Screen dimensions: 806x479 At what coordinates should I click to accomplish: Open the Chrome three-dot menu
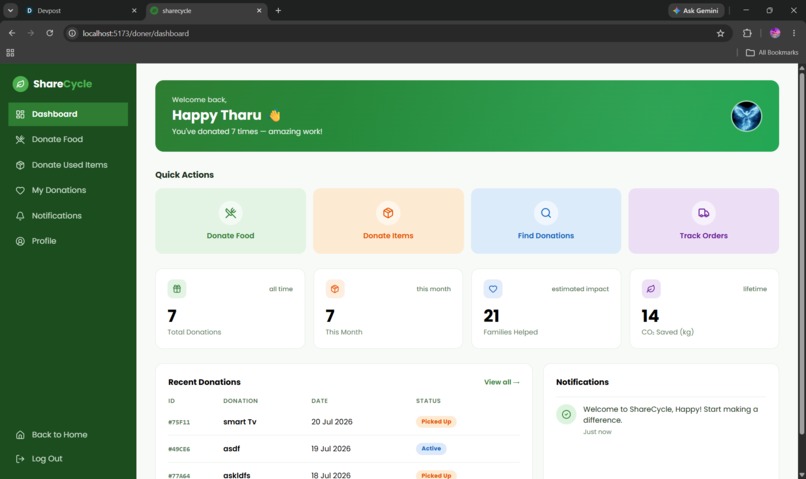pyautogui.click(x=794, y=33)
